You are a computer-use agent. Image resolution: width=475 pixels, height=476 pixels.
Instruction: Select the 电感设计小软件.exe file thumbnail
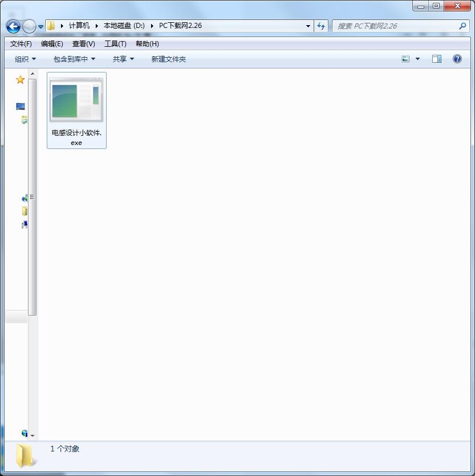76,100
